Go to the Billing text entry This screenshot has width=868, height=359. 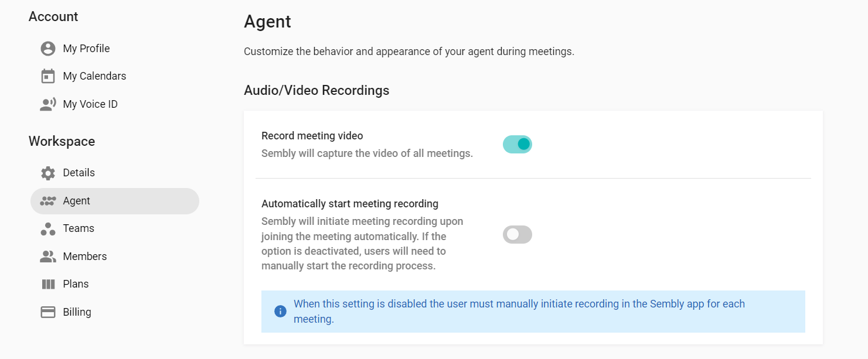coord(77,312)
